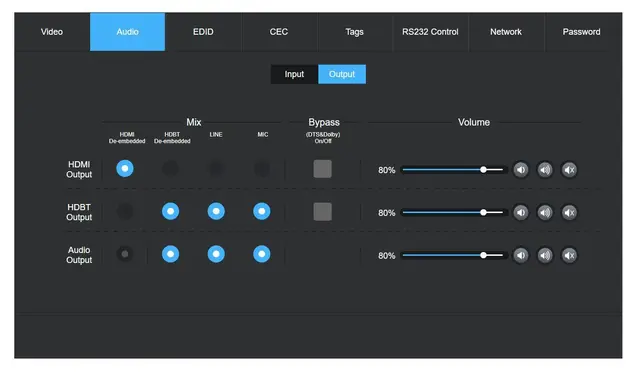Mute the HDMI Output
Image resolution: width=640 pixels, height=379 pixels.
pos(569,170)
